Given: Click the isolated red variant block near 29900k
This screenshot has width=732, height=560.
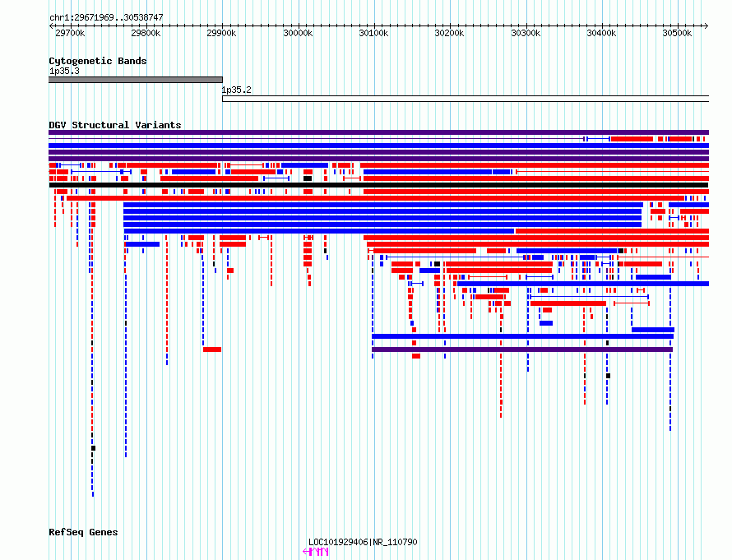Looking at the screenshot, I should coord(212,349).
